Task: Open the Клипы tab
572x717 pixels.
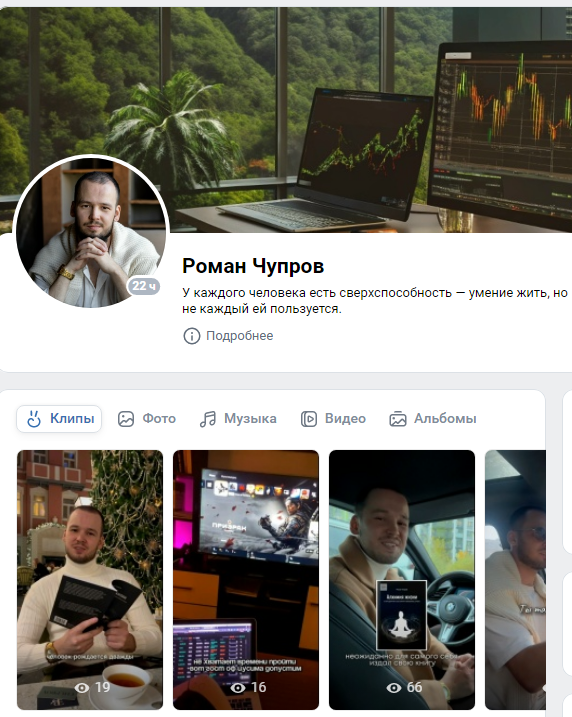Action: pyautogui.click(x=59, y=418)
